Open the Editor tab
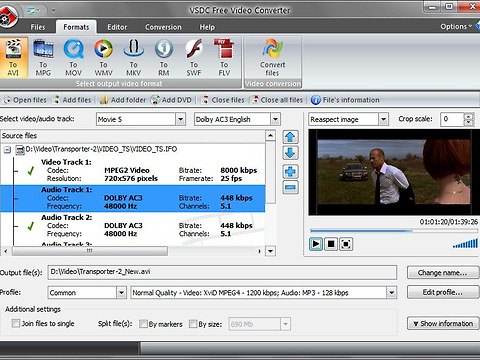480x360 pixels. point(117,27)
